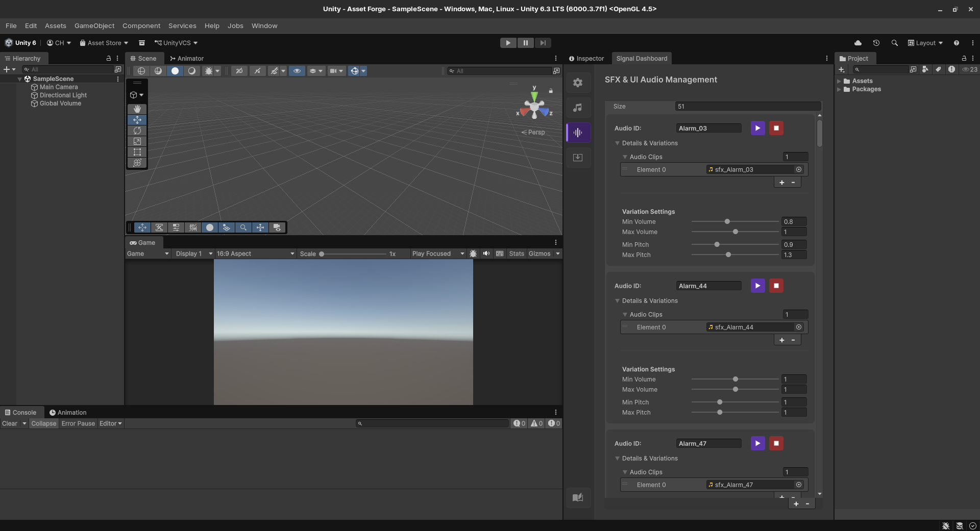
Task: Add audio clip element for Alarm_03
Action: click(781, 183)
